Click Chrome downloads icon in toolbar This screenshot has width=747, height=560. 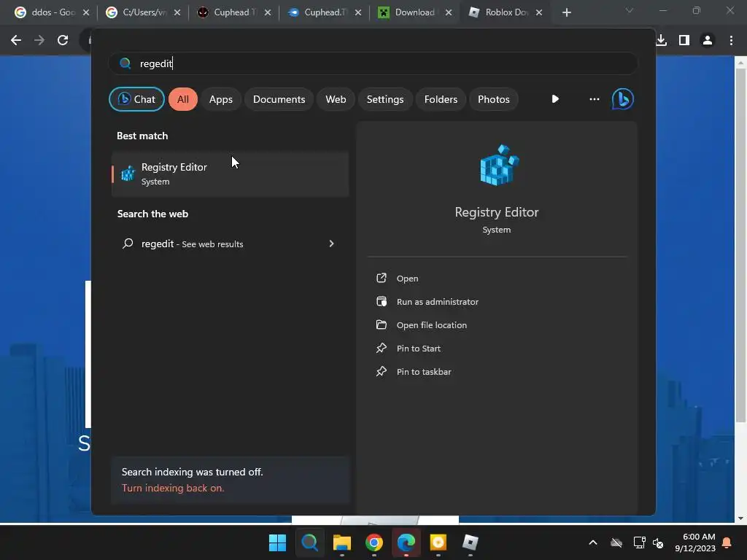coord(661,40)
